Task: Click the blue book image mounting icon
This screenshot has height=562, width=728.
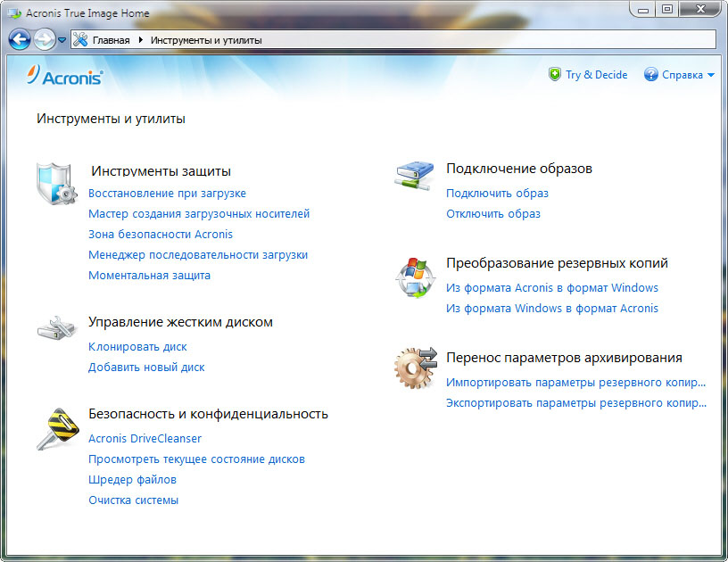Action: [414, 176]
